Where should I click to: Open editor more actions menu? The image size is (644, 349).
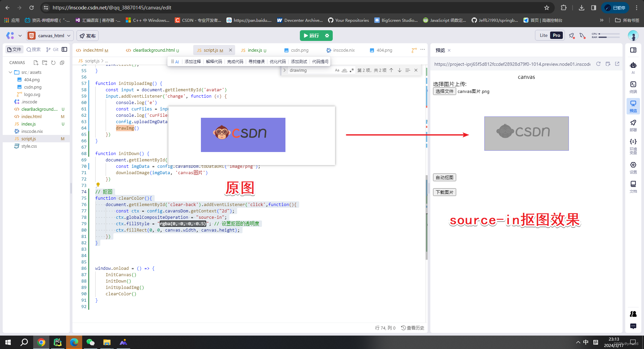(x=423, y=50)
